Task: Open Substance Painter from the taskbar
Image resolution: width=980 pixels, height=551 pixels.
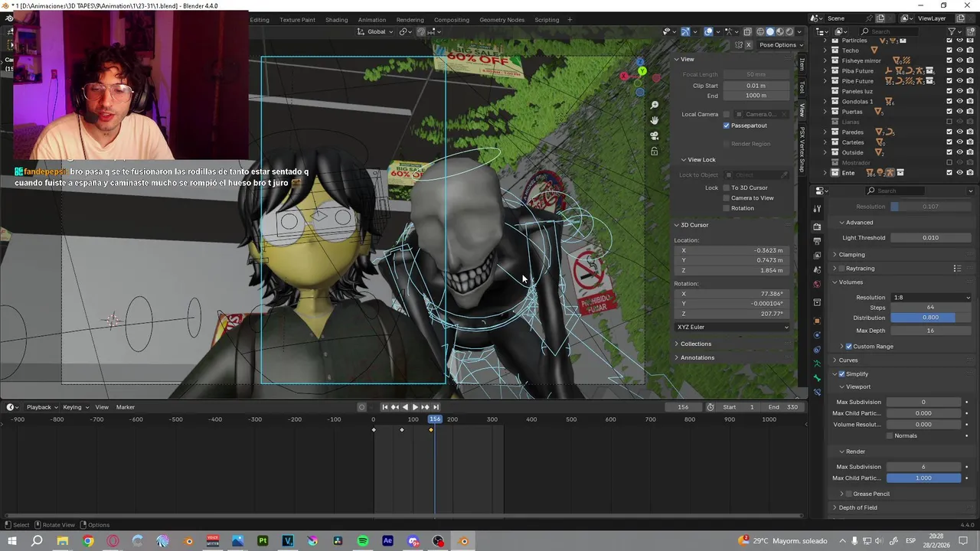Action: tap(263, 541)
